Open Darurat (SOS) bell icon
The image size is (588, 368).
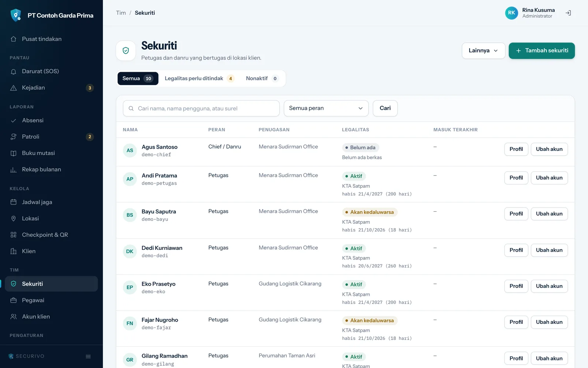[x=14, y=71]
